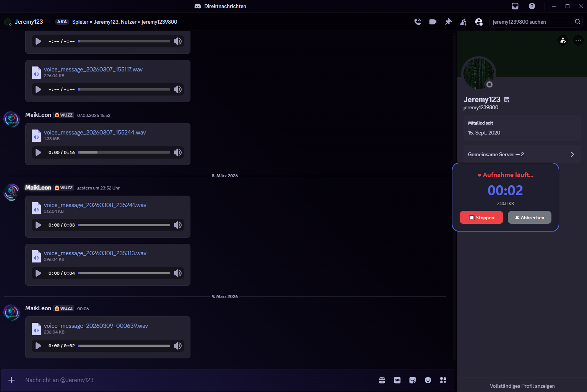
Task: Open the emoji picker
Action: [x=428, y=380]
